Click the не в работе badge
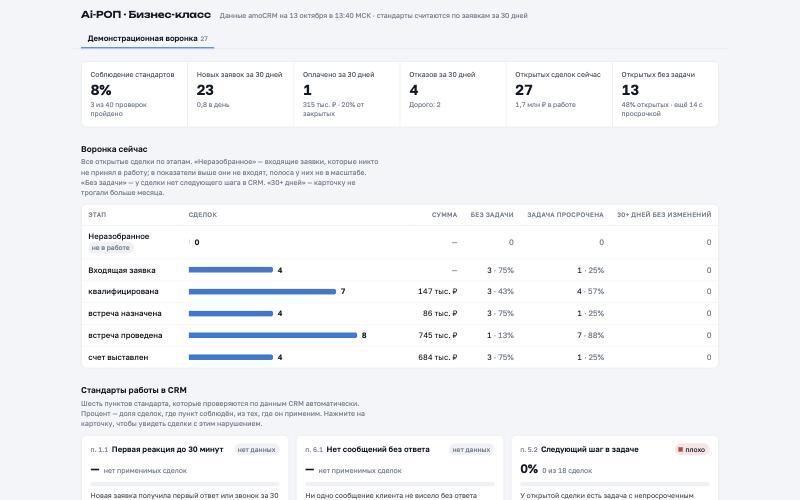The image size is (800, 500). 110,247
